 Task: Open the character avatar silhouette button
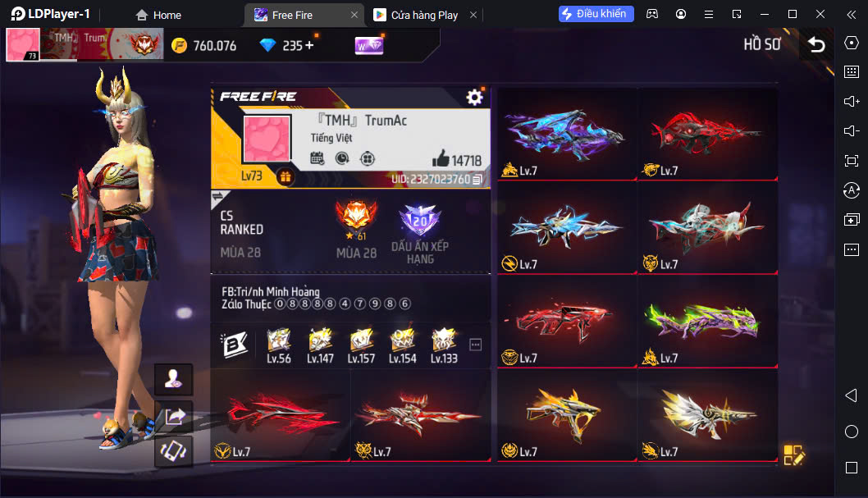coord(174,379)
